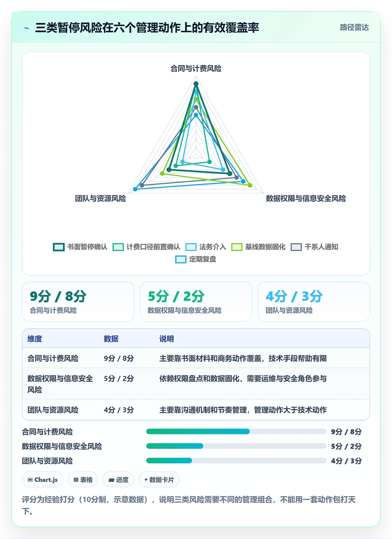Toggle the 书面暂停确认 legend series
Screen dimensions: 392x539
(x=80, y=247)
